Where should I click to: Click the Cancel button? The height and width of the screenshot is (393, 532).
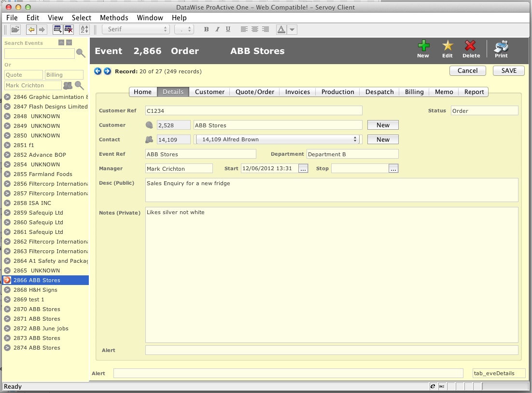point(467,70)
